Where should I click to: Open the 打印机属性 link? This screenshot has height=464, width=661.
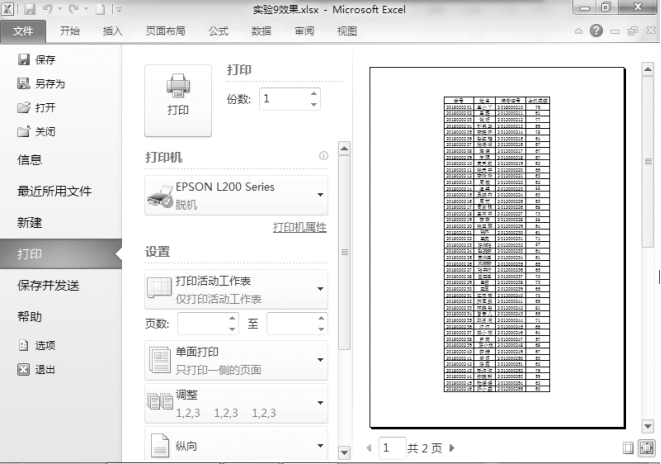click(300, 228)
